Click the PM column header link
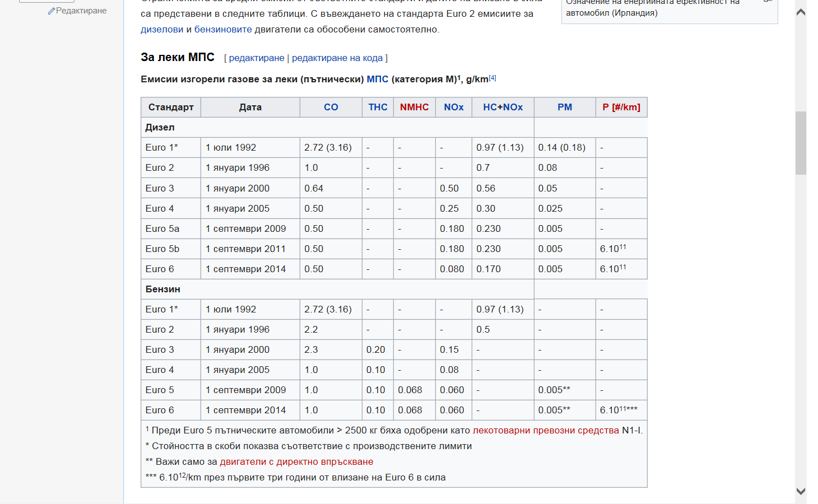 point(564,107)
